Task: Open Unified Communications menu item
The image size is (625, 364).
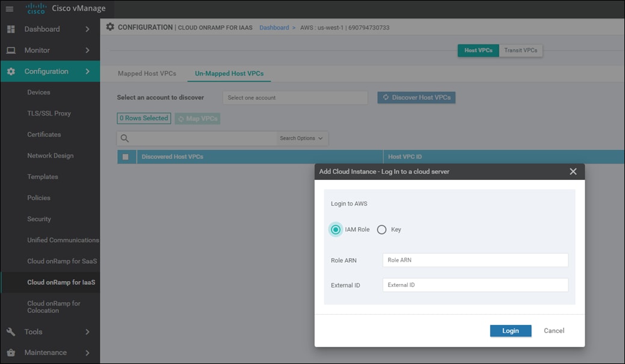Action: (63, 240)
